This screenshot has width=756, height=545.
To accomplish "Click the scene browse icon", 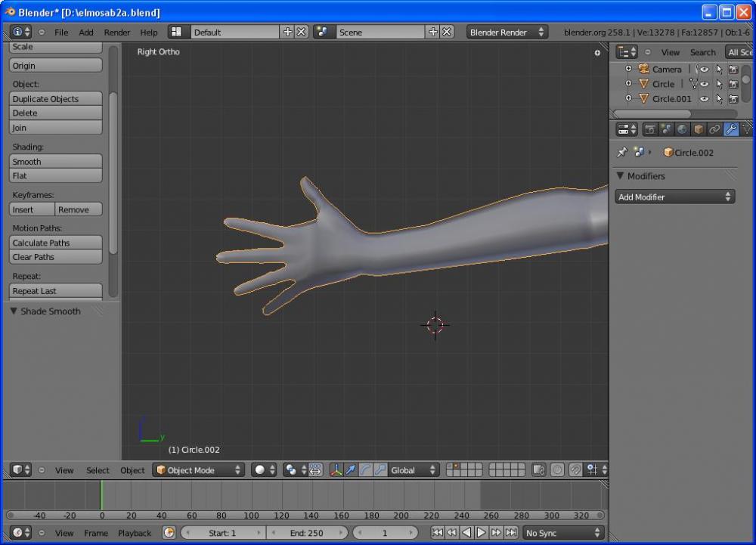I will pos(322,33).
